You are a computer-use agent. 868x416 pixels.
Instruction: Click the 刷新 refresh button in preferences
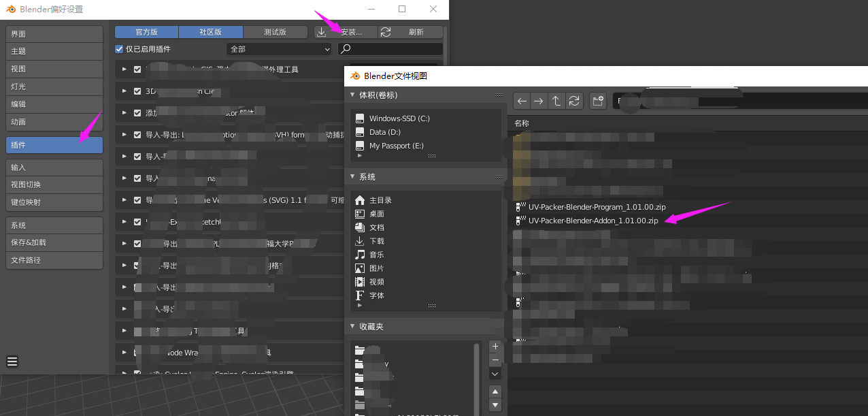click(410, 32)
